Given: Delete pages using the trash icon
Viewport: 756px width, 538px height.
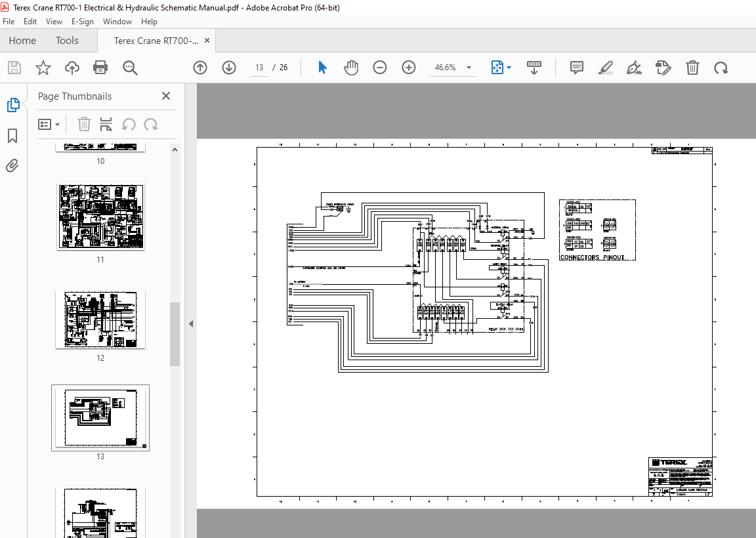Looking at the screenshot, I should point(692,68).
